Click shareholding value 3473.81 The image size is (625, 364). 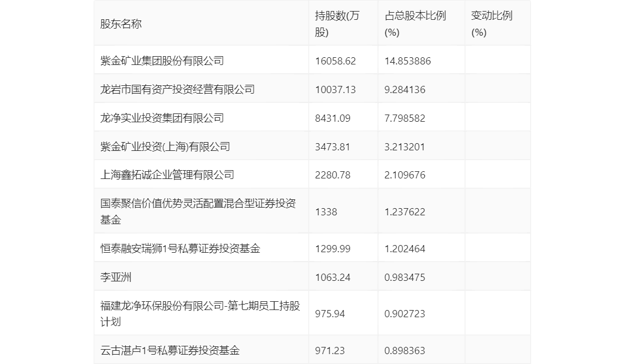pyautogui.click(x=333, y=147)
